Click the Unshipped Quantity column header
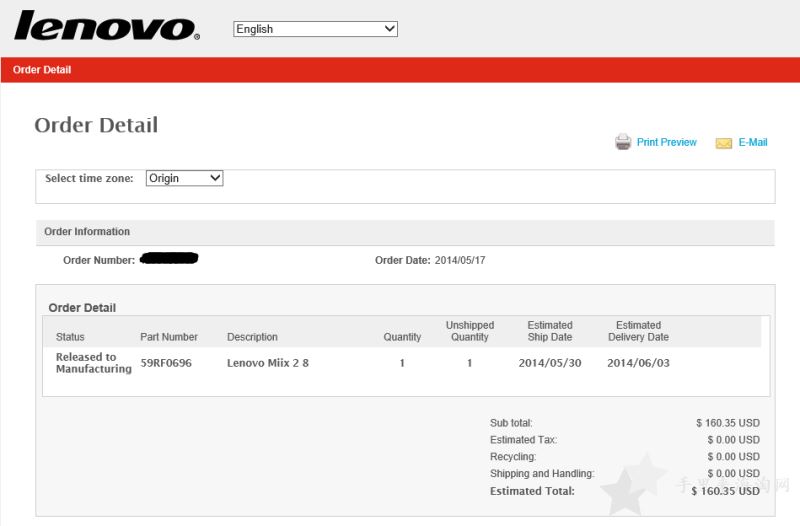Screen dimensions: 800x526 [470, 331]
